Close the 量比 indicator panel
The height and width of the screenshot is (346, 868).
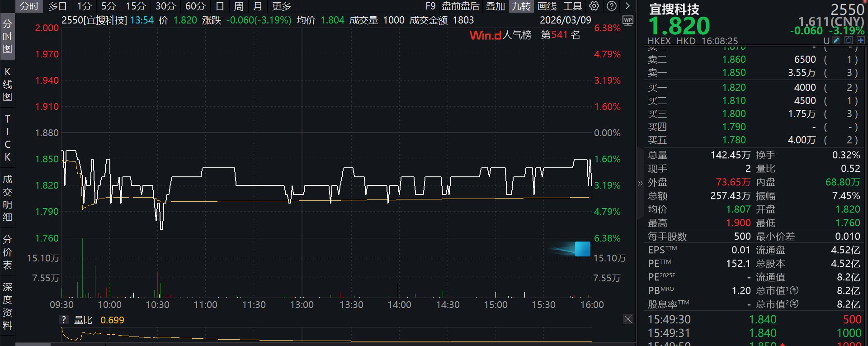click(628, 320)
